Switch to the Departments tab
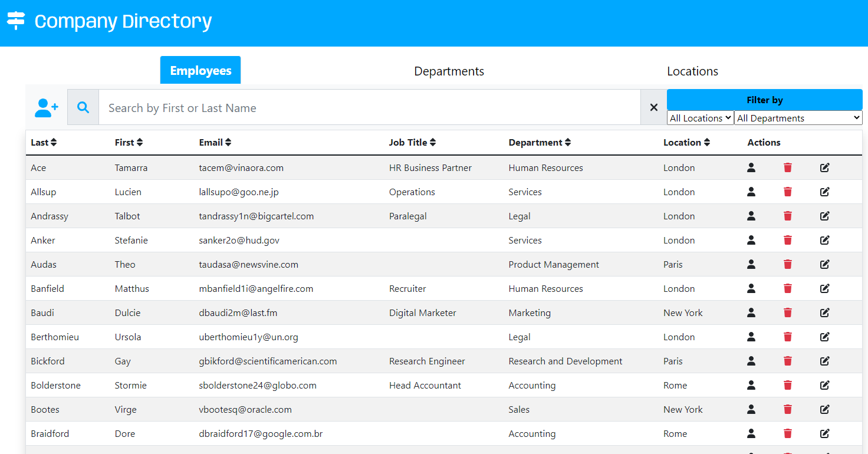Image resolution: width=868 pixels, height=454 pixels. pos(449,71)
